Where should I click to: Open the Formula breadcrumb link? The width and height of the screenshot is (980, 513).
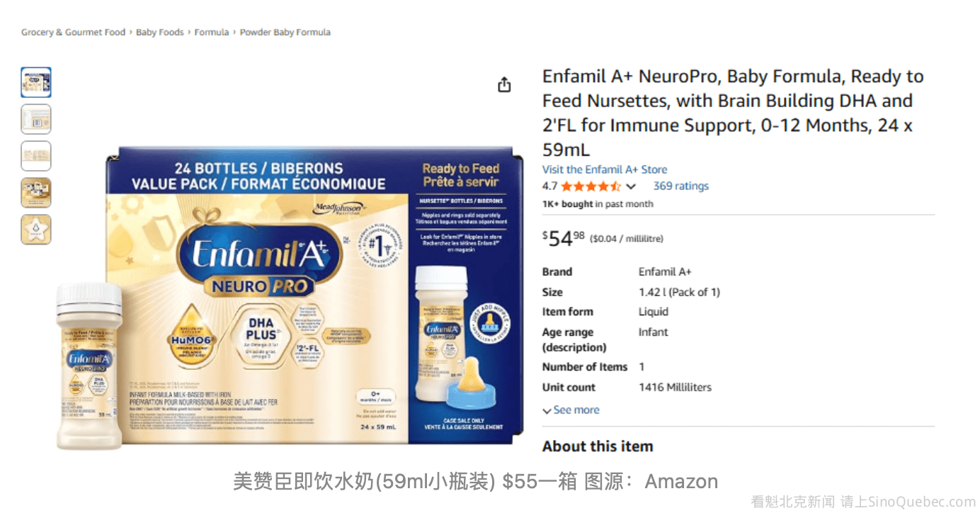coord(212,32)
